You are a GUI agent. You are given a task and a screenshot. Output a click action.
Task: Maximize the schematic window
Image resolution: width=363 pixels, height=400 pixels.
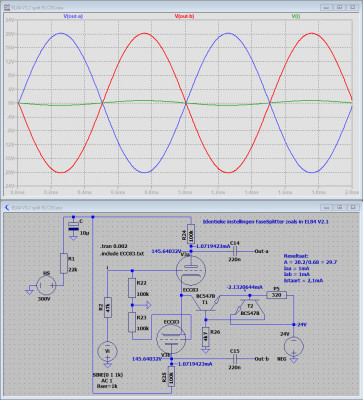coord(339,207)
